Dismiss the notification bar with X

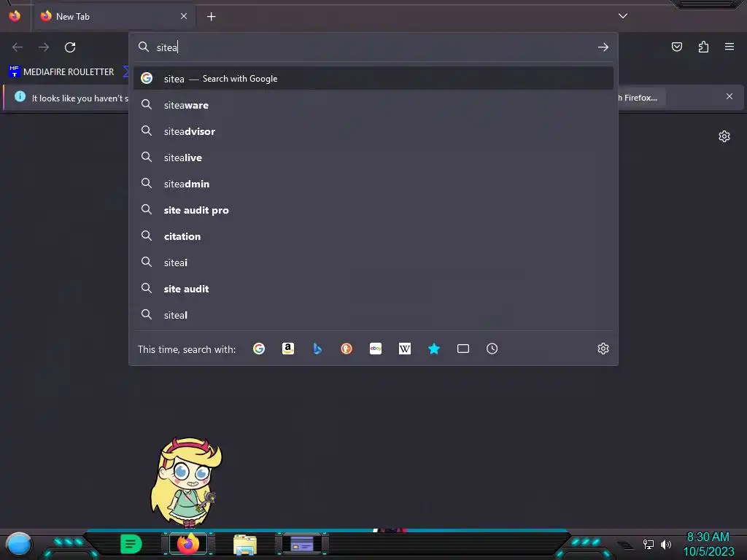[729, 97]
